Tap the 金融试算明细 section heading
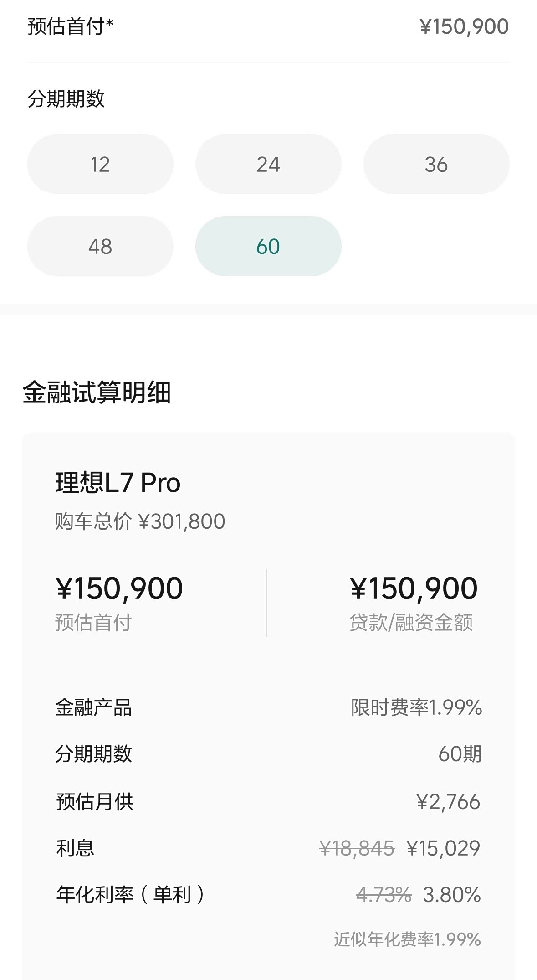Viewport: 537px width, 980px height. [97, 392]
